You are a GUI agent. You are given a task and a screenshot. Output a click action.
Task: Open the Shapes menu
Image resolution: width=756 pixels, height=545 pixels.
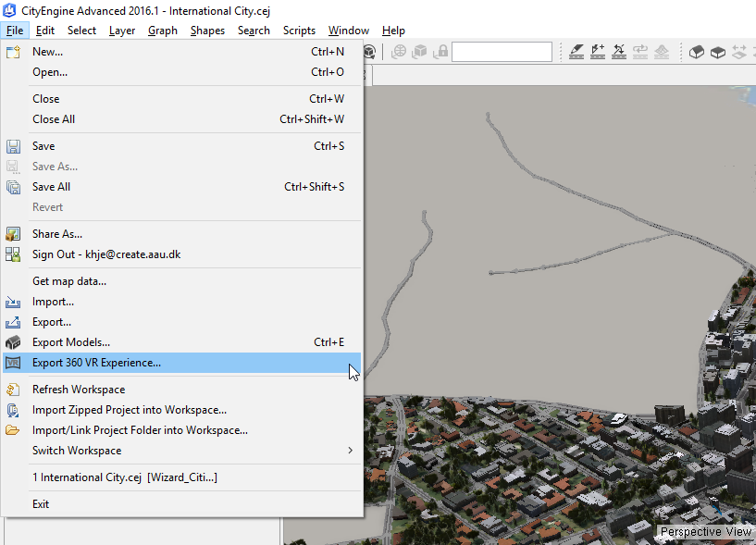point(208,31)
